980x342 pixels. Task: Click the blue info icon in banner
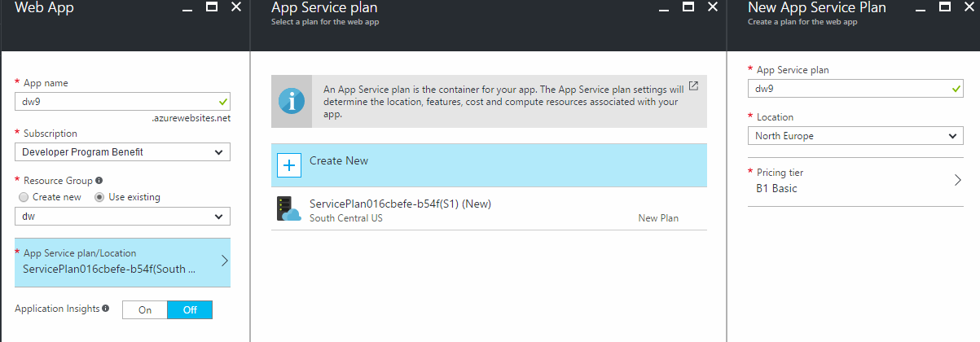pos(291,102)
